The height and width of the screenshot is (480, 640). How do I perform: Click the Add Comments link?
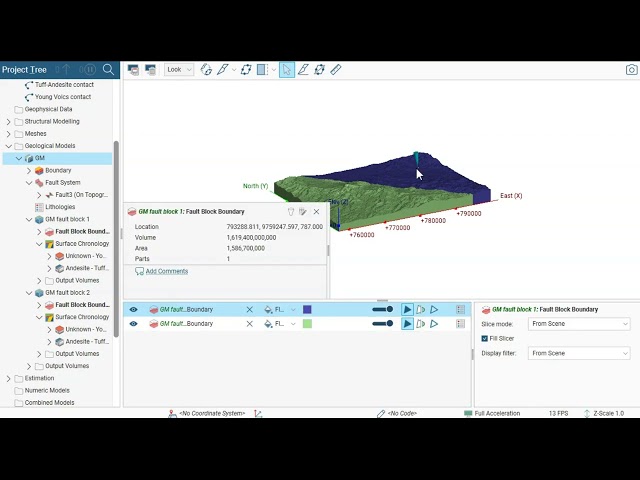point(167,271)
